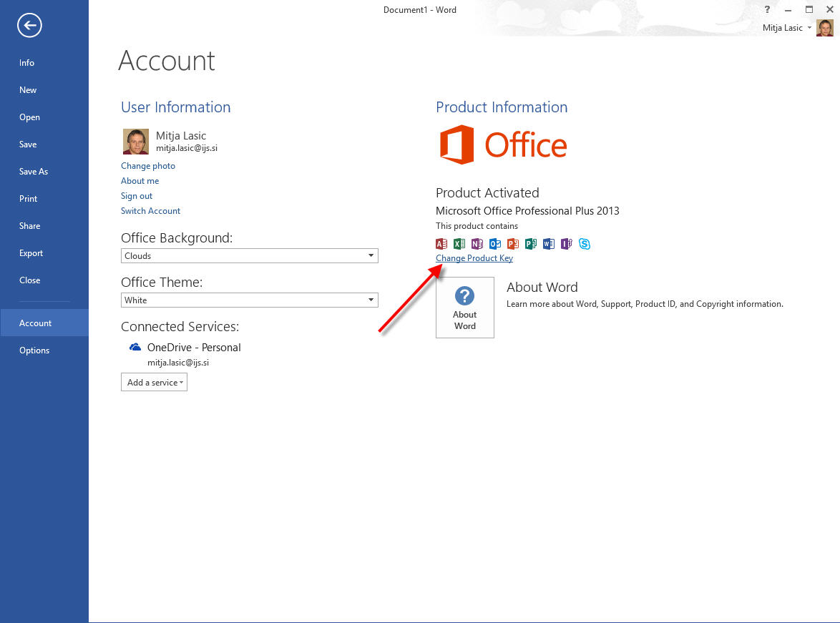The image size is (840, 623).
Task: Click the Access app icon
Action: coord(441,244)
